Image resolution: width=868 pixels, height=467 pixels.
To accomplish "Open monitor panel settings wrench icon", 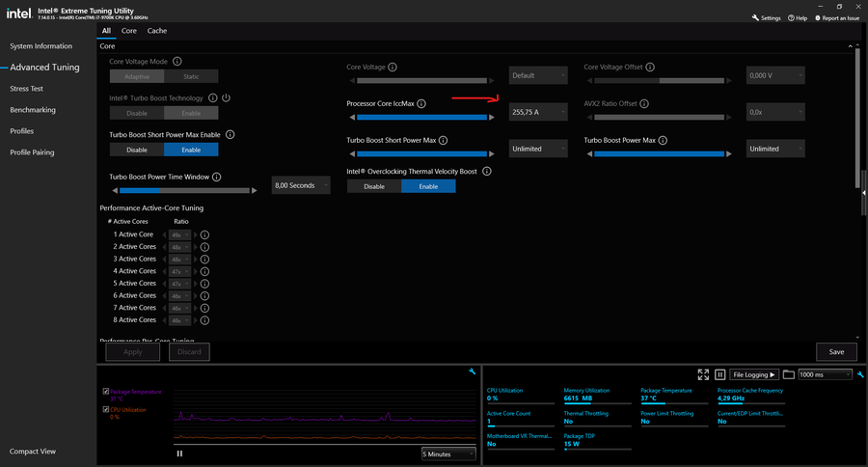I will [860, 375].
